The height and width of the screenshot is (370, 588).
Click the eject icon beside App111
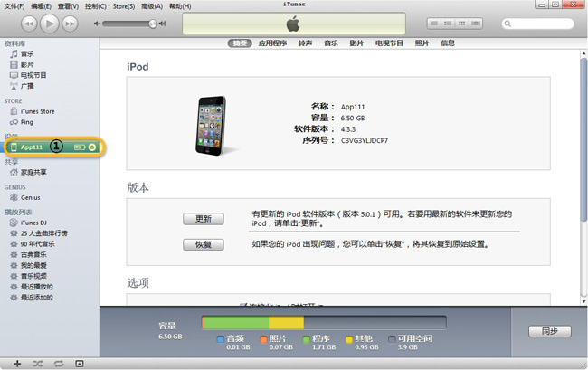coord(92,147)
